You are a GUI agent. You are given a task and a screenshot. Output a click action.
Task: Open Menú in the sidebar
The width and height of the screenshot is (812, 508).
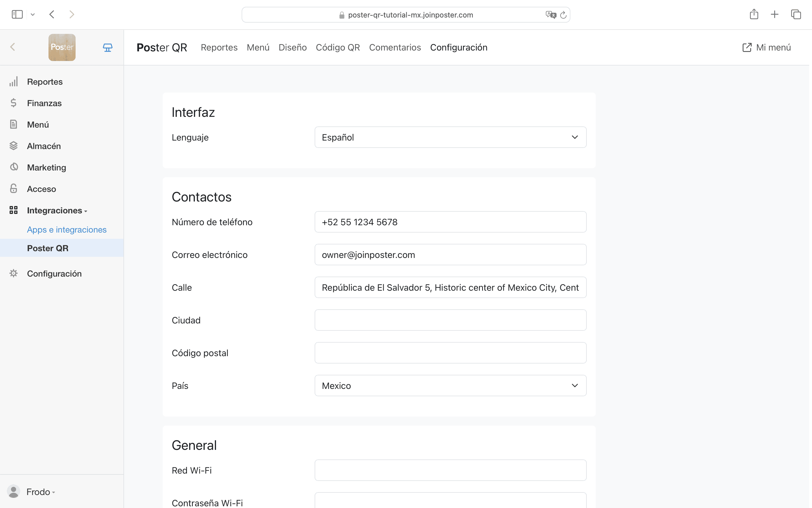click(x=38, y=125)
